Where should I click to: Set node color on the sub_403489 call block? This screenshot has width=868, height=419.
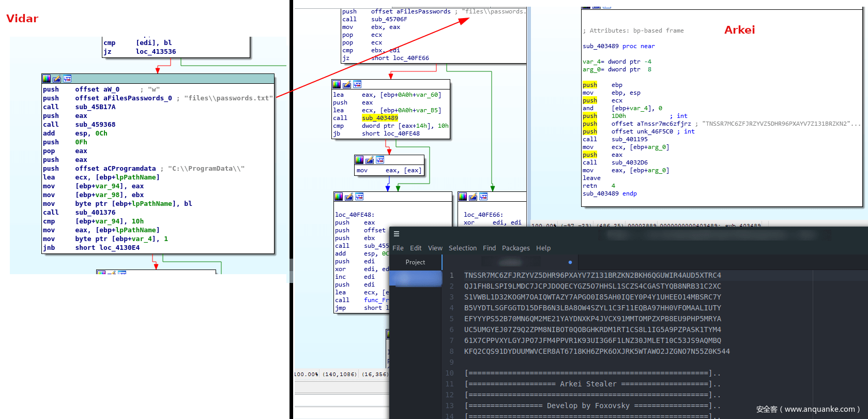click(337, 84)
